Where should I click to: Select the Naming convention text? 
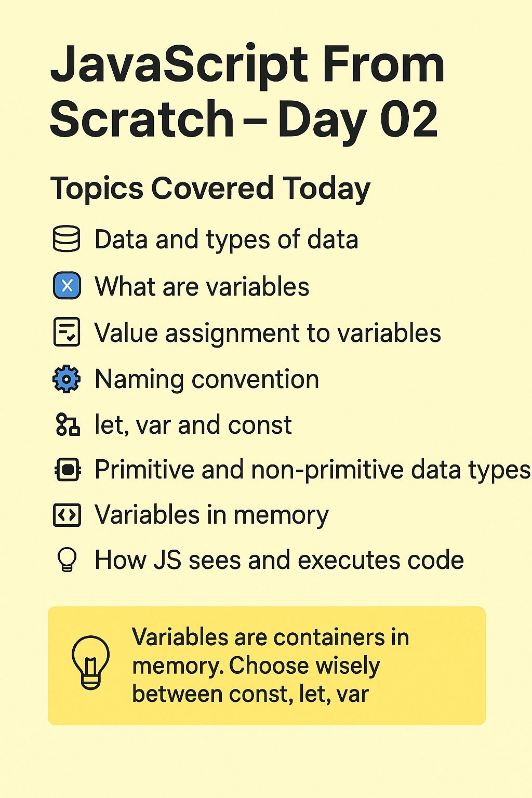coord(207,379)
